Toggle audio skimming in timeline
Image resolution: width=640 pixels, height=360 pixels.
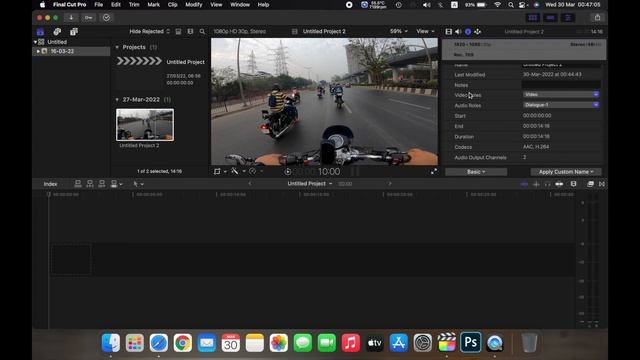pyautogui.click(x=536, y=184)
